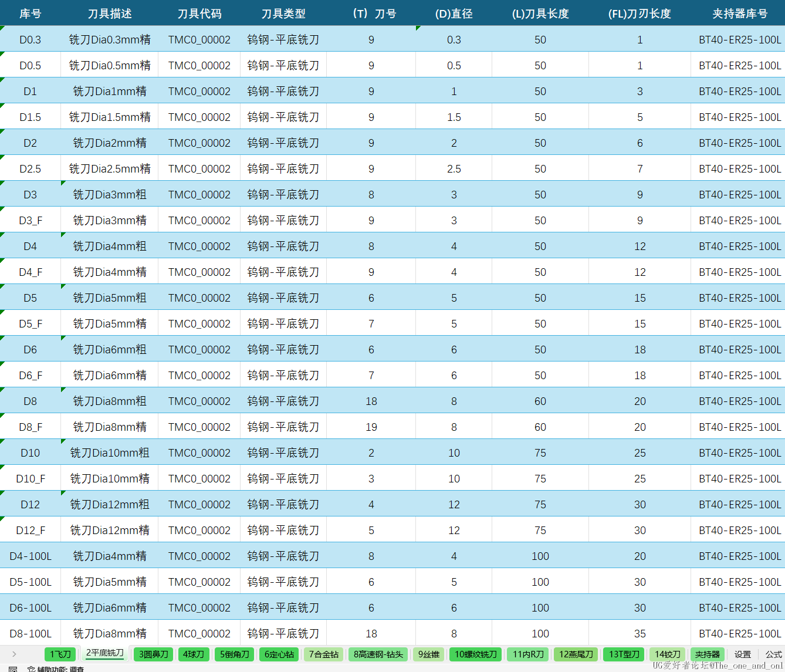Select the (T)刀号 column header
The height and width of the screenshot is (672, 785).
coord(371,13)
